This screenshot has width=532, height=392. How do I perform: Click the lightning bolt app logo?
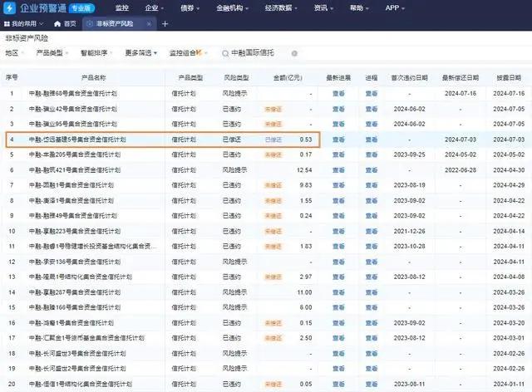(x=10, y=7)
